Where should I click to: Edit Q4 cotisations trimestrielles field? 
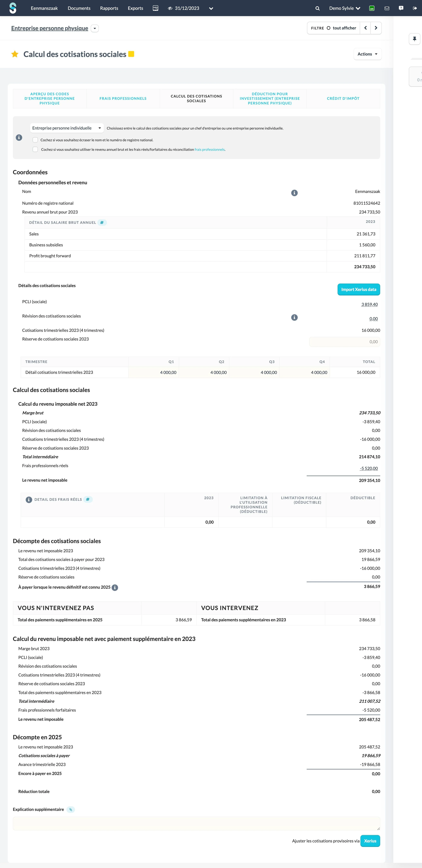point(304,372)
